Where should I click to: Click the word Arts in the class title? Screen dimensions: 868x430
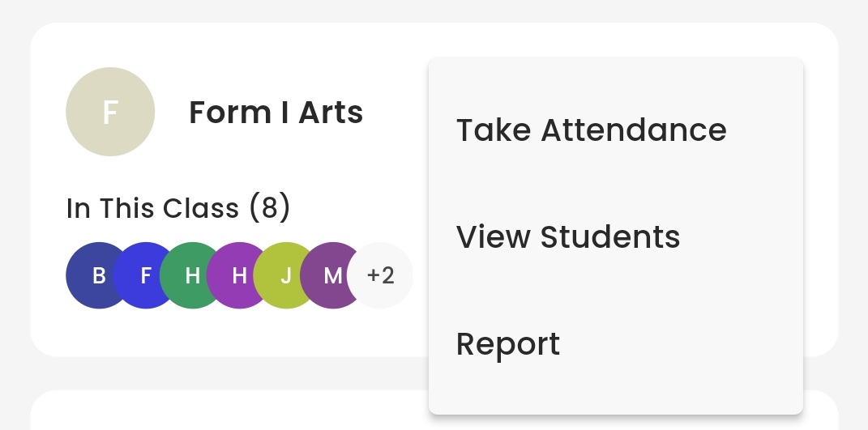[x=331, y=113]
